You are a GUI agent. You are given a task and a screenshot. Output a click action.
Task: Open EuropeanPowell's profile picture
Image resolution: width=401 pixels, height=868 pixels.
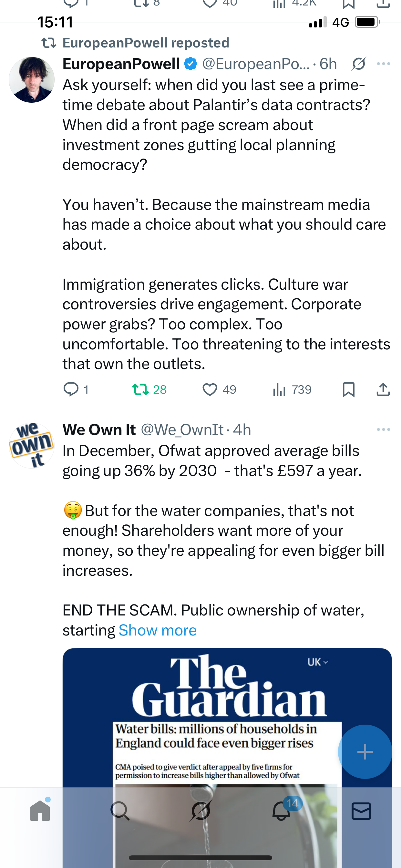(x=32, y=79)
